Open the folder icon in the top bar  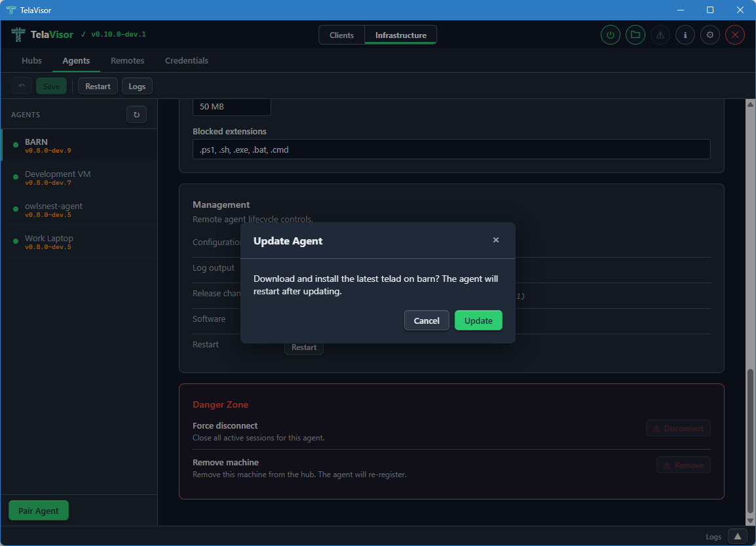pyautogui.click(x=635, y=35)
